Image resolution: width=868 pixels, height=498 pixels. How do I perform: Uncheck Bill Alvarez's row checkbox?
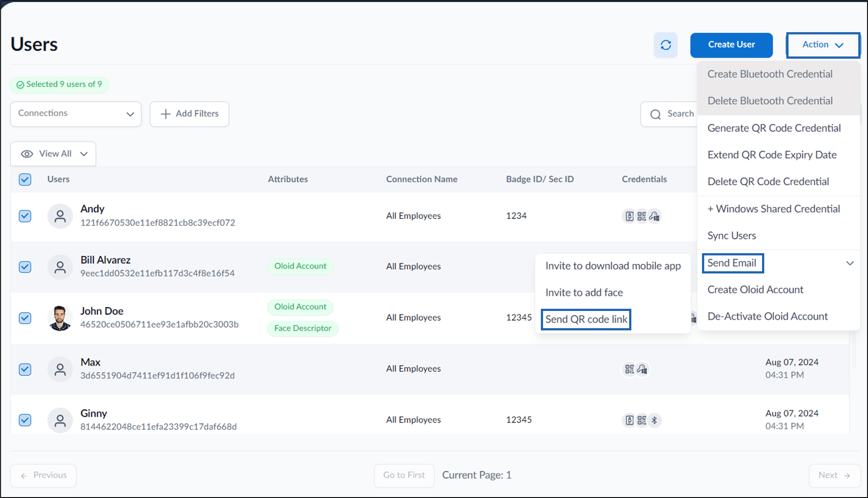tap(25, 267)
